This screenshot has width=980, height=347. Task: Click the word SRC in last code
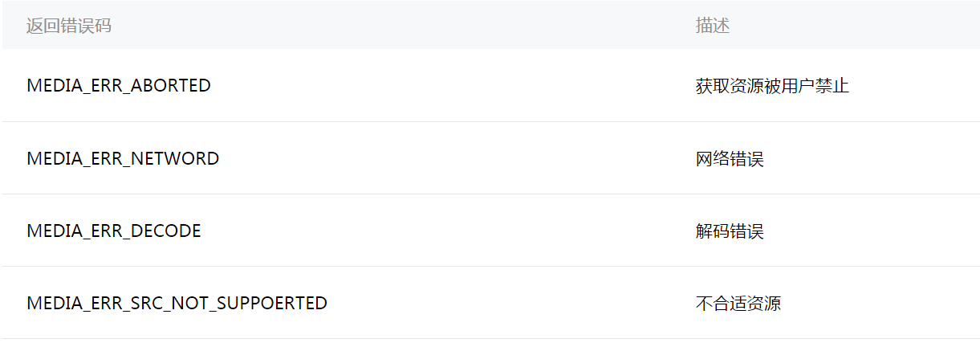tap(139, 304)
